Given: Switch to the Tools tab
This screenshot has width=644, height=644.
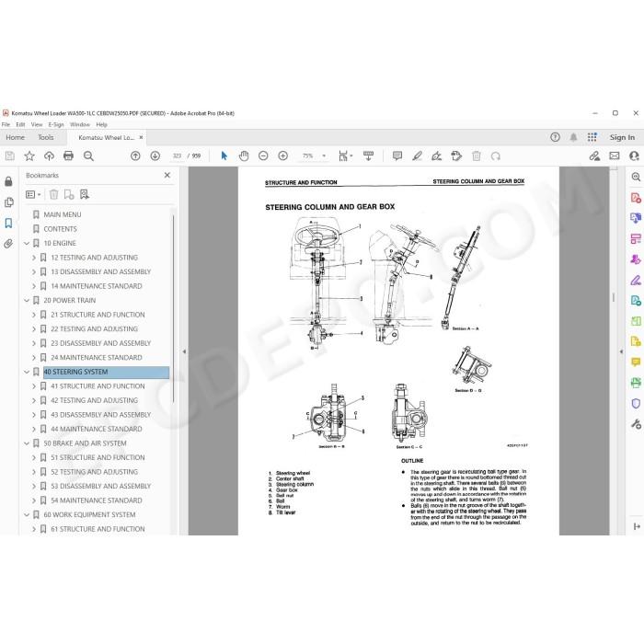Looking at the screenshot, I should coord(46,137).
